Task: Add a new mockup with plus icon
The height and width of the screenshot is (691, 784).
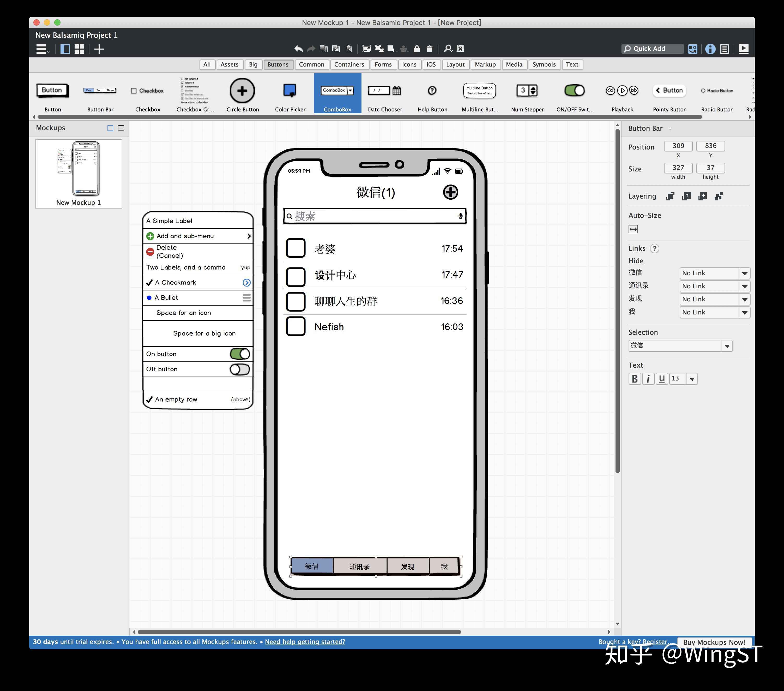Action: click(x=99, y=49)
